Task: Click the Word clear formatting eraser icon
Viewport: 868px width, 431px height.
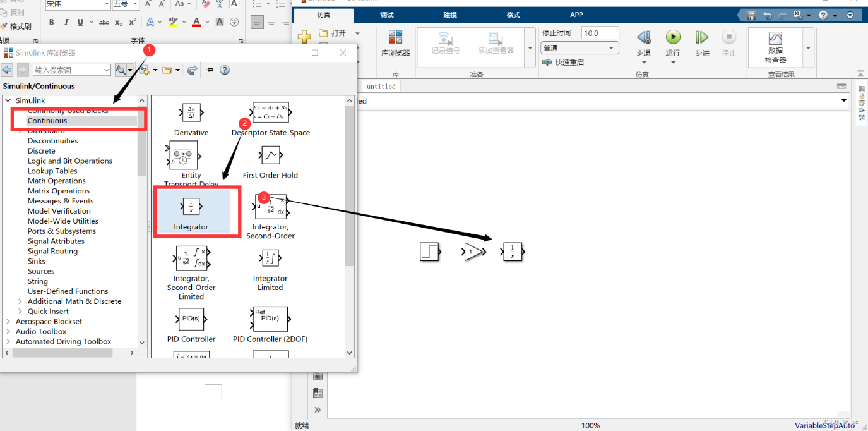Action: click(x=206, y=4)
